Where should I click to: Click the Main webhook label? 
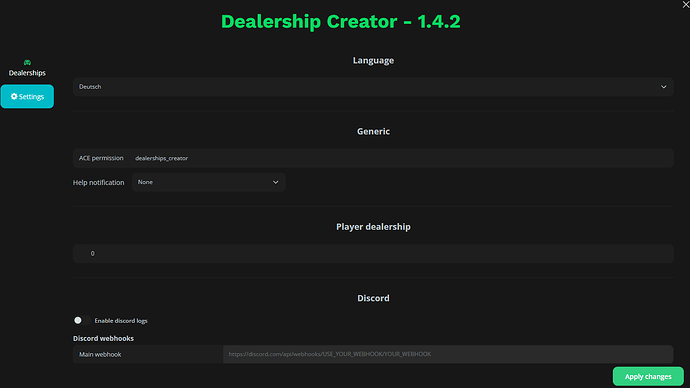pos(100,354)
